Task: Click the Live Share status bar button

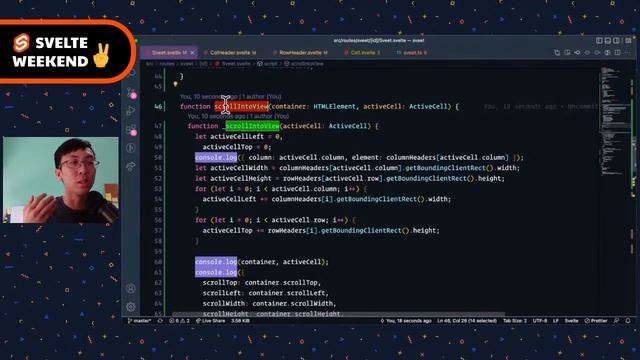Action: [x=210, y=321]
